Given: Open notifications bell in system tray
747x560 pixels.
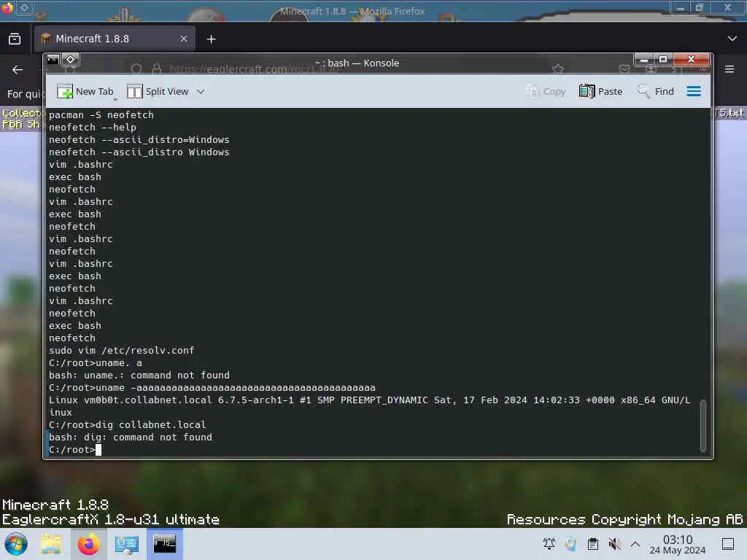Looking at the screenshot, I should 549,544.
